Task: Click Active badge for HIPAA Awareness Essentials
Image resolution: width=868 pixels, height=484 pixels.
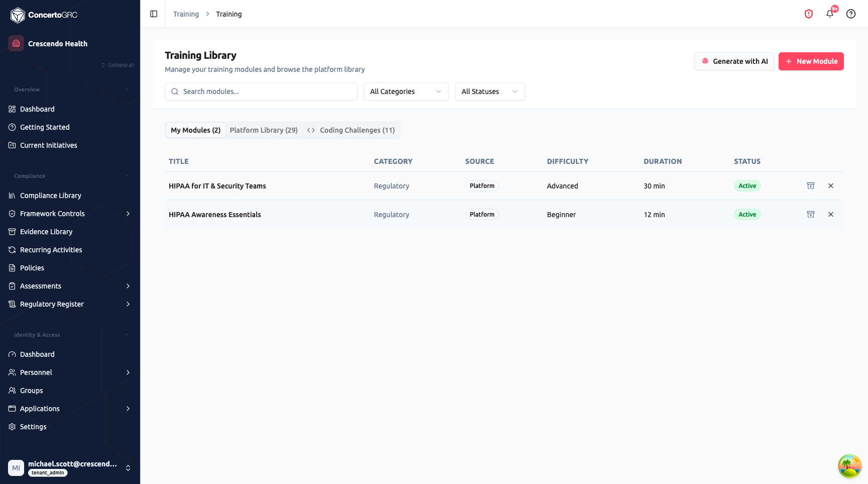Action: pos(747,215)
